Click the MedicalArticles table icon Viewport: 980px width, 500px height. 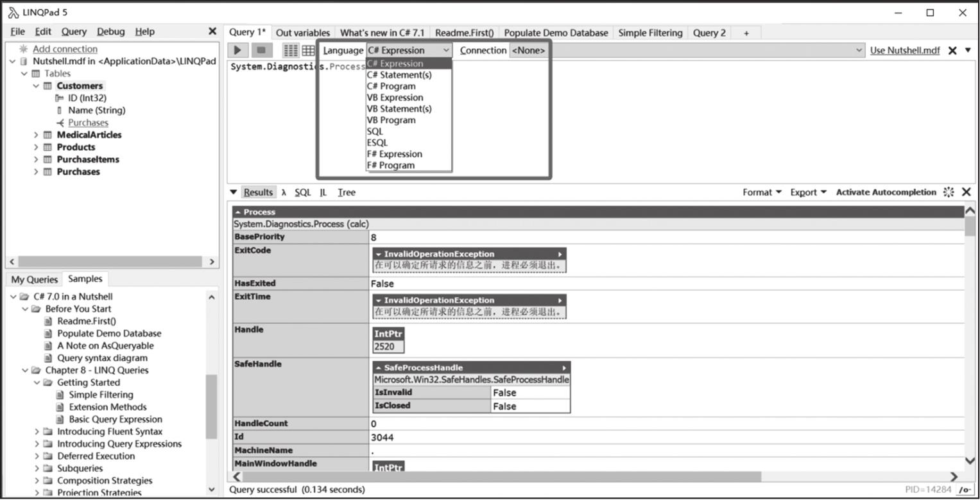coord(47,135)
